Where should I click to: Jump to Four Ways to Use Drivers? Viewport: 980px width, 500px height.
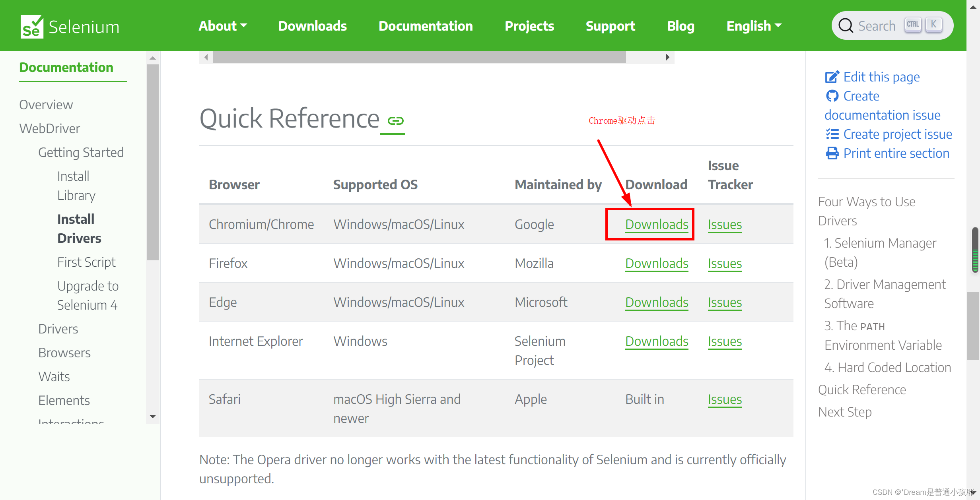pyautogui.click(x=867, y=211)
